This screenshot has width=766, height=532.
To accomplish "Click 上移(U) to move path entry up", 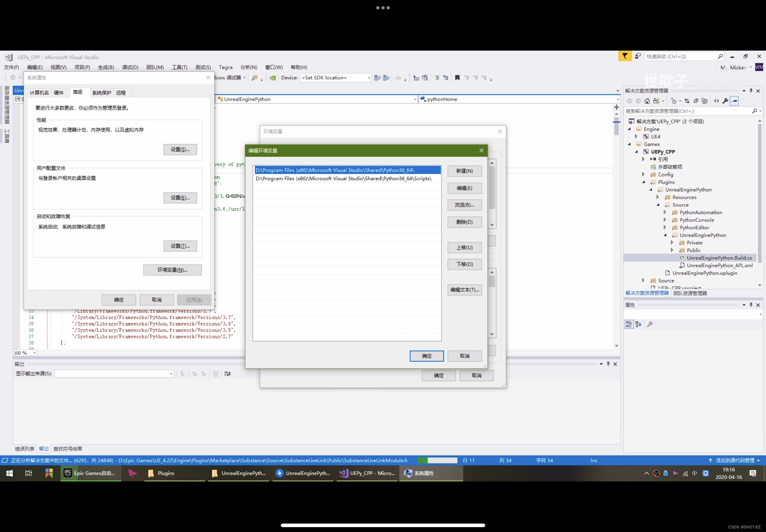I will (x=464, y=247).
